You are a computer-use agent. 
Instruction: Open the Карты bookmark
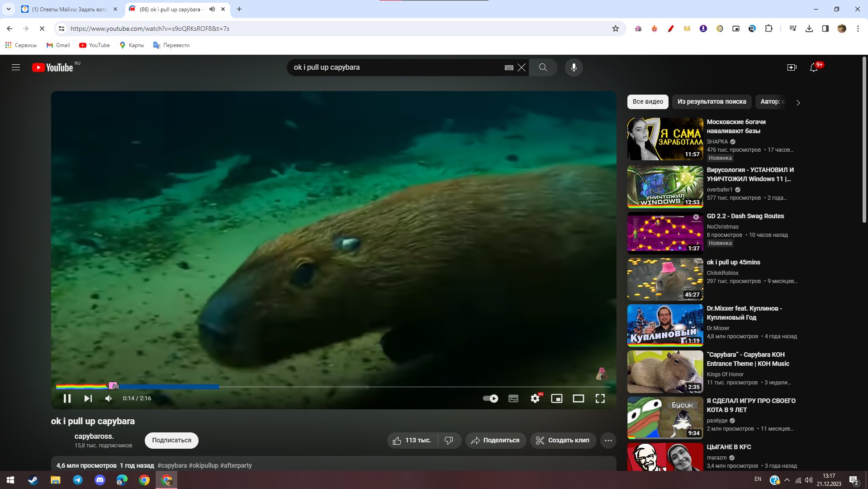point(132,45)
